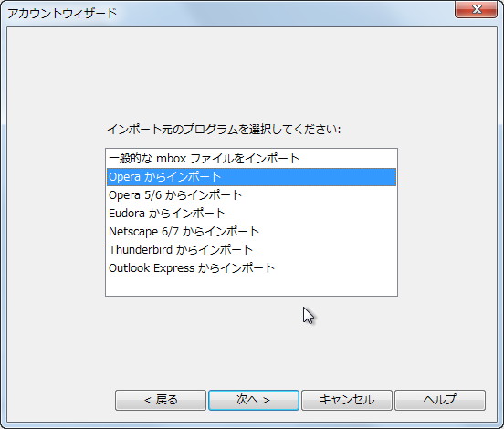
Task: Choose Thunderbird からインポート option
Action: coord(251,250)
